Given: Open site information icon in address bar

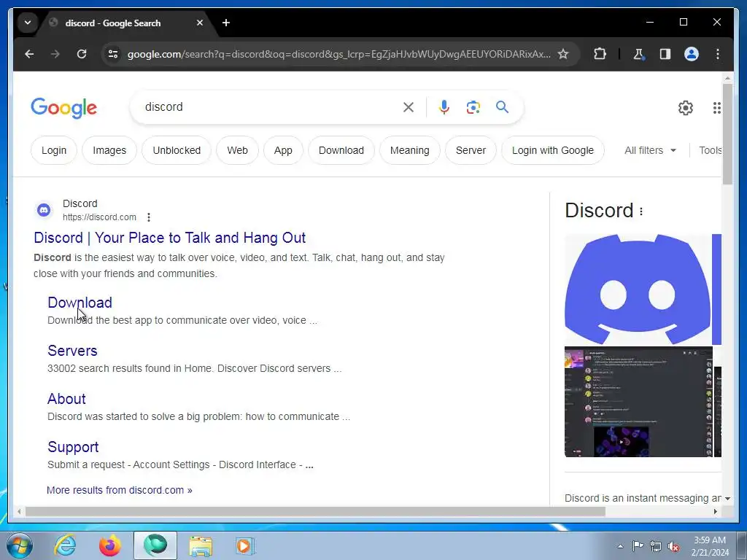Looking at the screenshot, I should click(x=113, y=54).
